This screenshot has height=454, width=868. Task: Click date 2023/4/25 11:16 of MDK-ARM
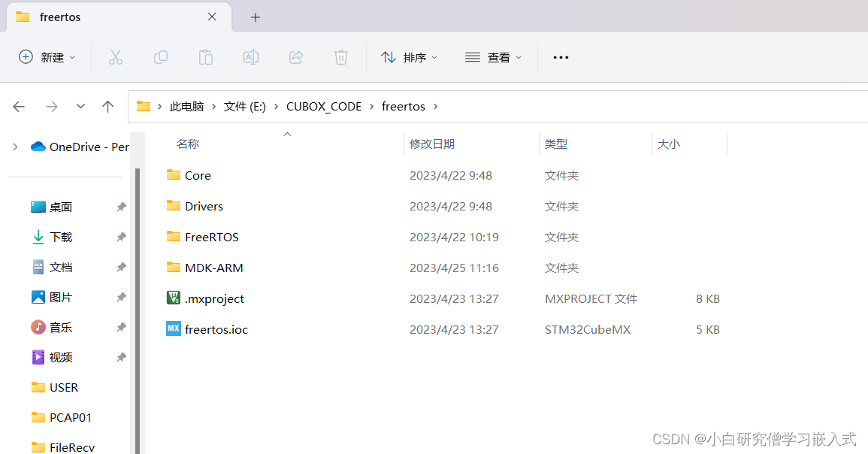[x=454, y=268]
